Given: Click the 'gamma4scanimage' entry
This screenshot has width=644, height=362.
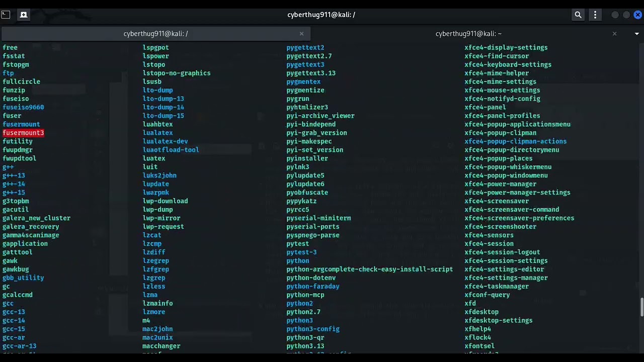Looking at the screenshot, I should click(x=31, y=235).
